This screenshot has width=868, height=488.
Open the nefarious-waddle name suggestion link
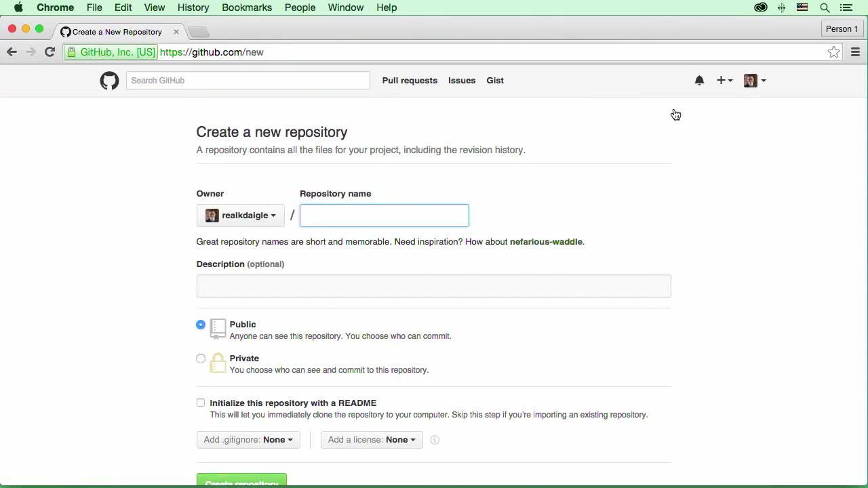point(546,241)
